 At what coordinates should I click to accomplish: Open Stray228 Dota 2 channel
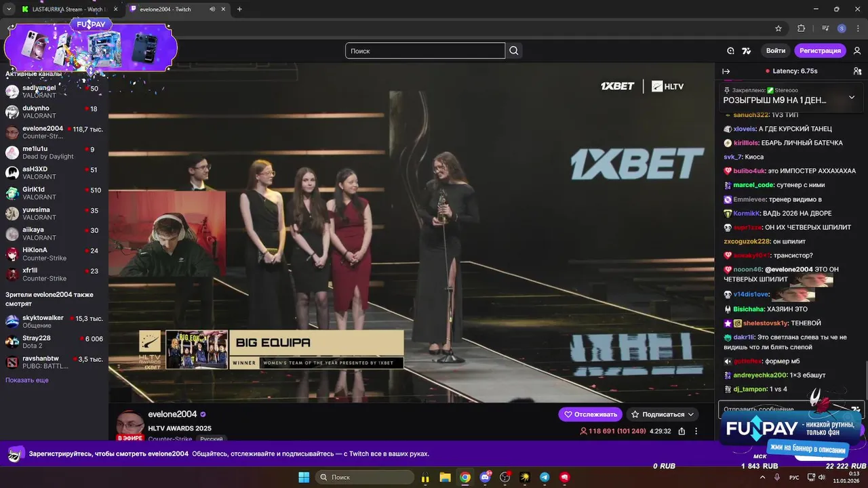53,342
